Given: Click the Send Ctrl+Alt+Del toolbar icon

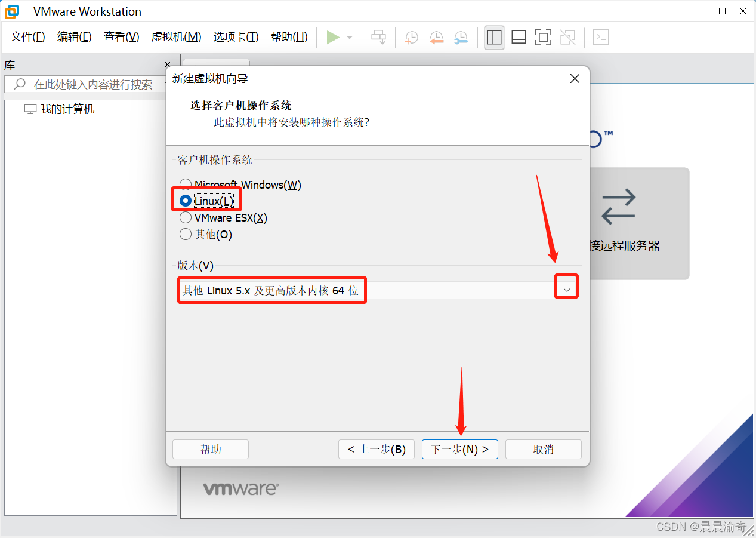Looking at the screenshot, I should [x=379, y=38].
